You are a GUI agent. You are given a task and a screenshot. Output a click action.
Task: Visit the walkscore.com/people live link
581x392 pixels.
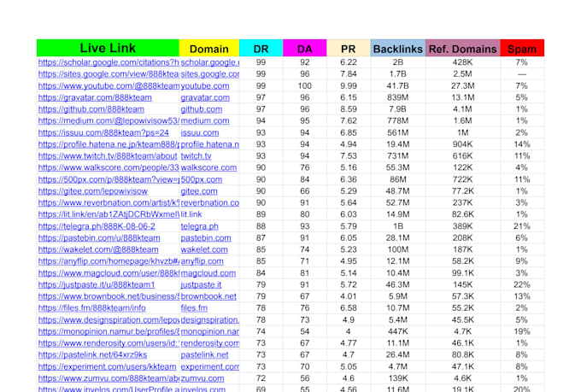(109, 168)
